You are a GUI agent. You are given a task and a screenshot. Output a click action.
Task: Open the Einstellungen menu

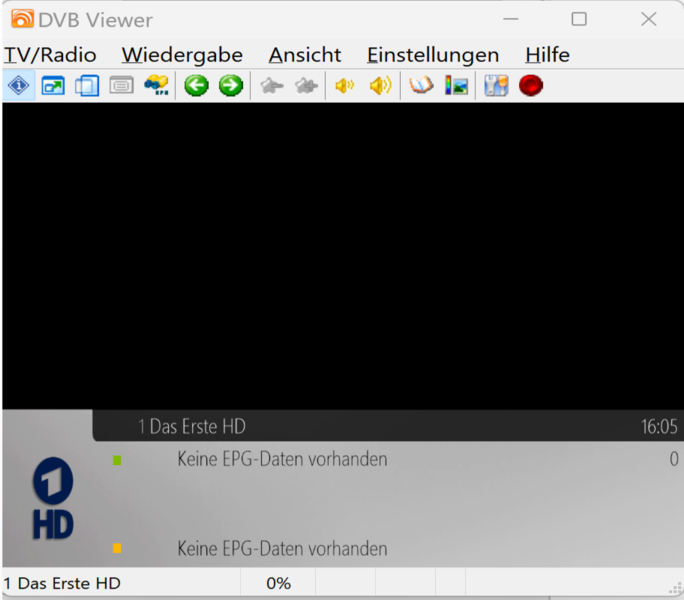click(x=433, y=55)
